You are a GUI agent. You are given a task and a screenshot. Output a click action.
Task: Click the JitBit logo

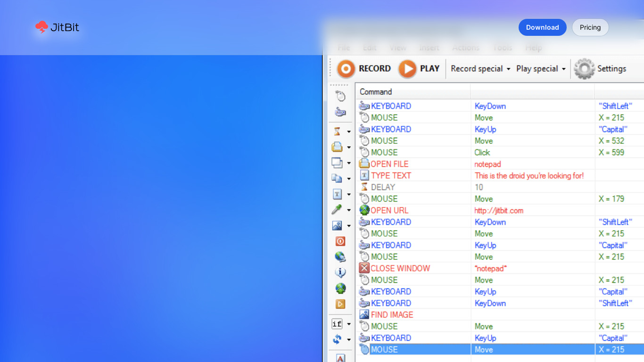tap(57, 27)
